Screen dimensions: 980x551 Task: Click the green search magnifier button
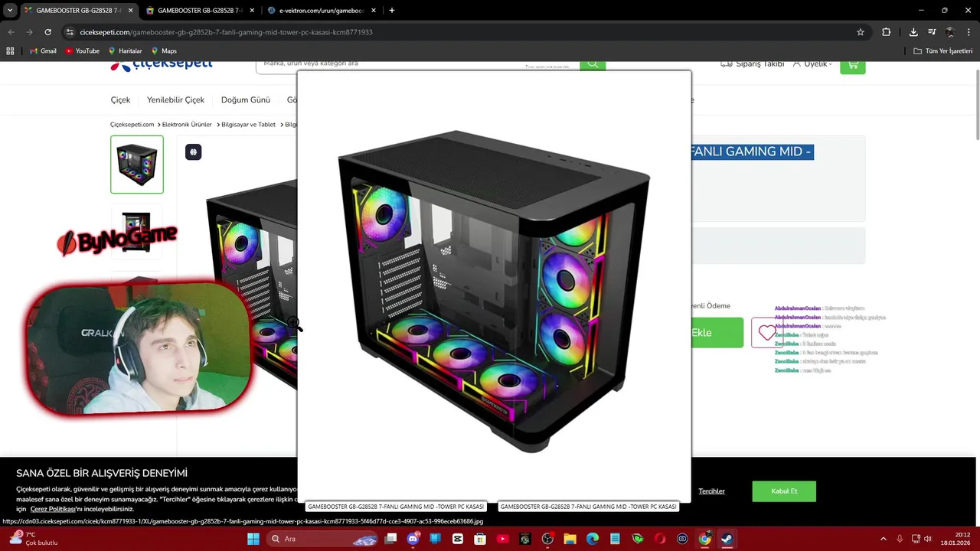pos(593,64)
